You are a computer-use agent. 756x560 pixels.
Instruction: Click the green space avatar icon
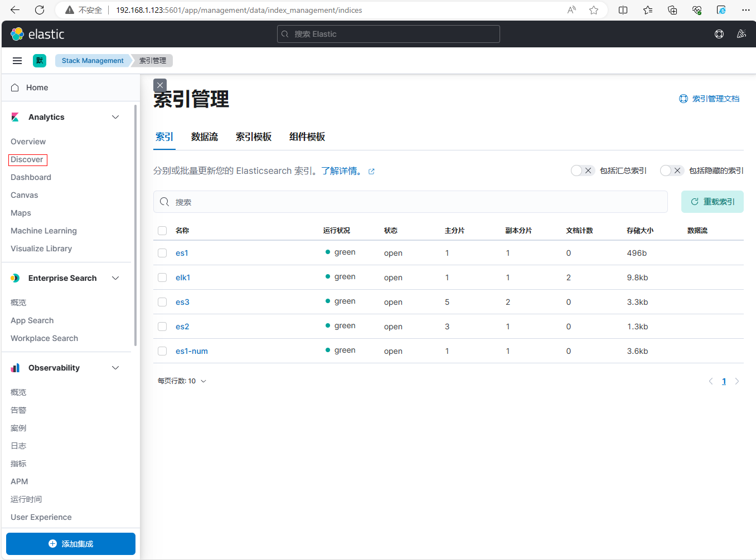coord(40,61)
